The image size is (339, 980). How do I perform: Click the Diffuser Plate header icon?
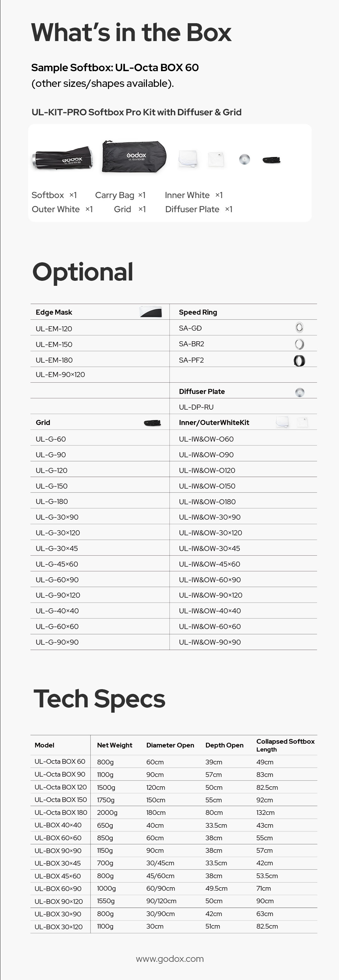[300, 392]
